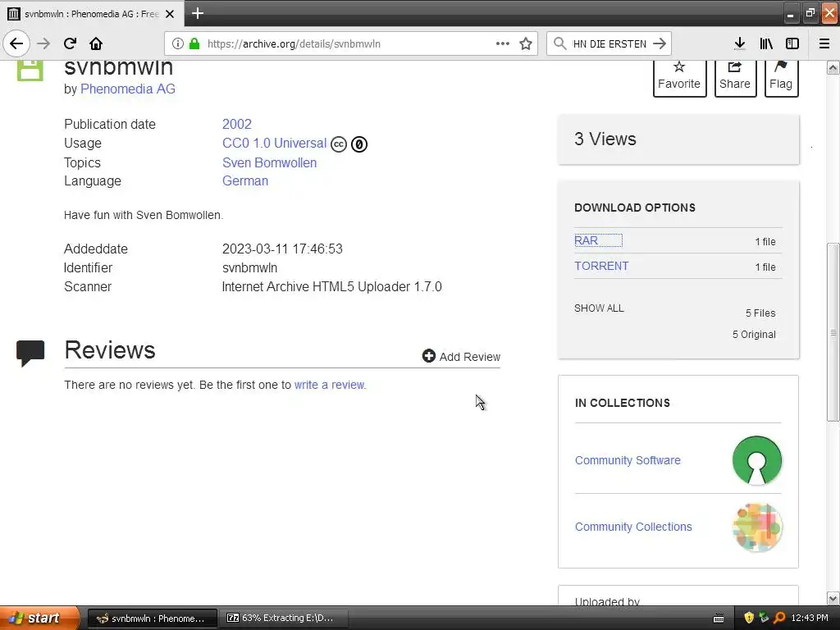Open the Community Collections link
This screenshot has width=840, height=630.
pyautogui.click(x=633, y=527)
